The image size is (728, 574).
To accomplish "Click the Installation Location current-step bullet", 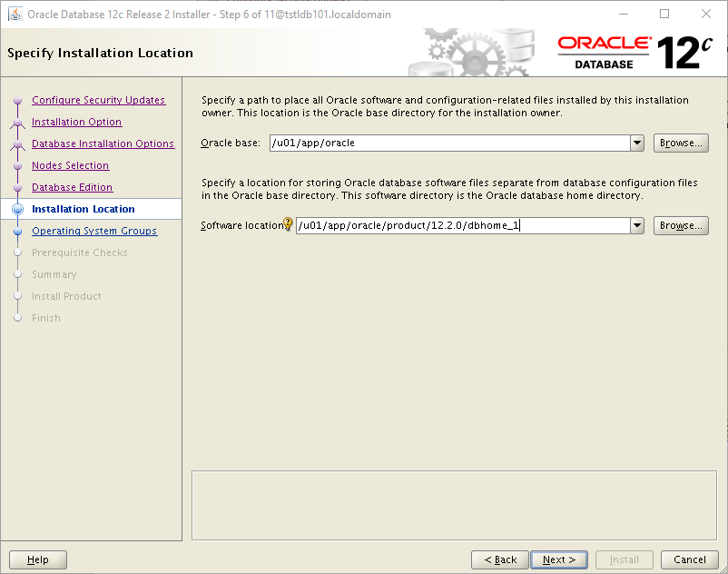I will pyautogui.click(x=17, y=210).
